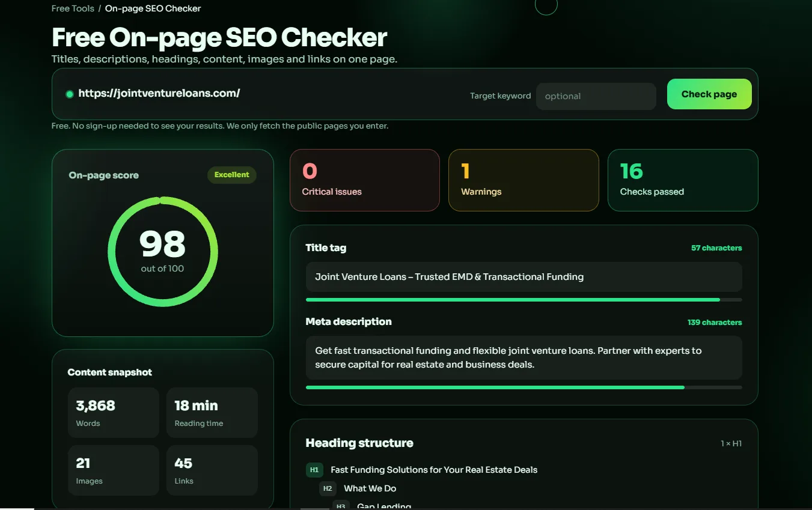Click the 21 Images tile
The image size is (812, 510).
(114, 470)
